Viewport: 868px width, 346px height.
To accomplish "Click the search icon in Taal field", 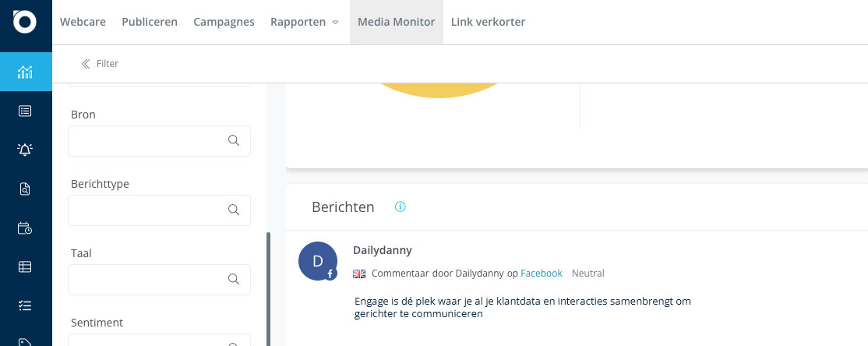I will point(234,279).
